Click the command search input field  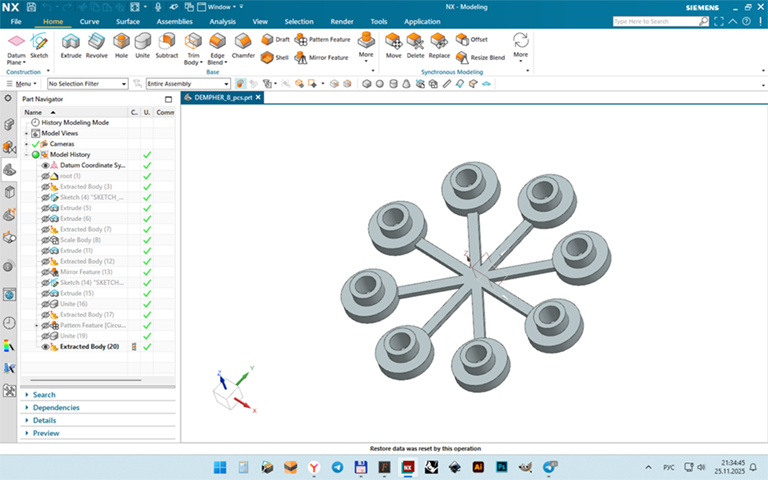tap(656, 21)
